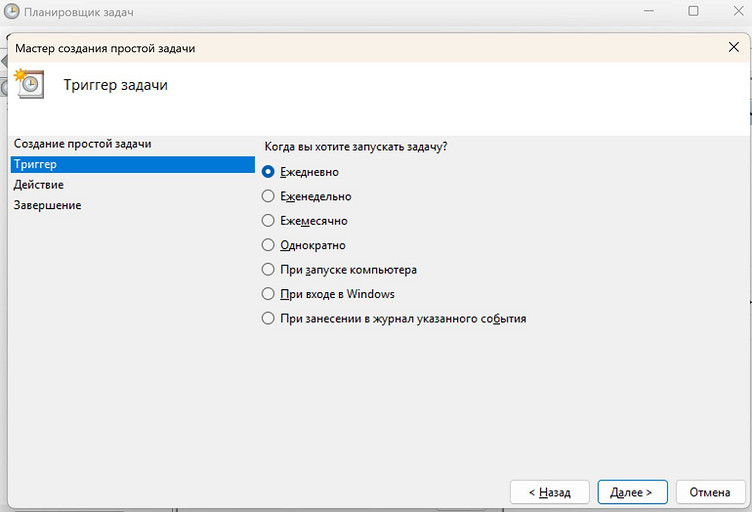Viewport: 752px width, 512px height.
Task: Open the Завершение wizard step
Action: point(47,205)
